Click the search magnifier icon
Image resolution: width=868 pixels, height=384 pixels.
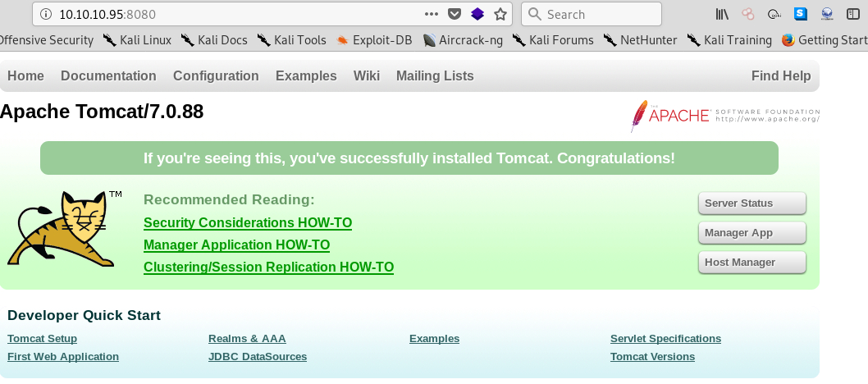pos(534,15)
